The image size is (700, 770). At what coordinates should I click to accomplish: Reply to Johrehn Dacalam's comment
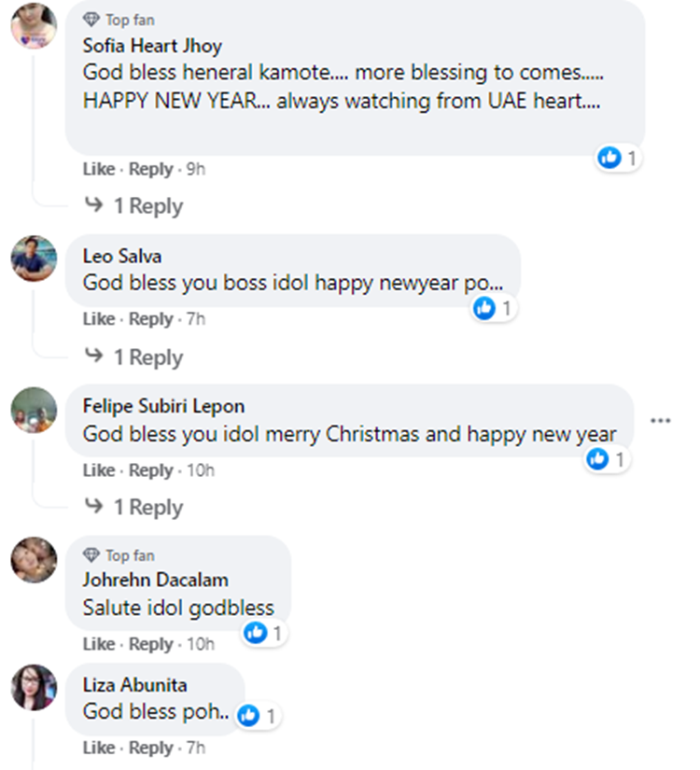coord(150,644)
